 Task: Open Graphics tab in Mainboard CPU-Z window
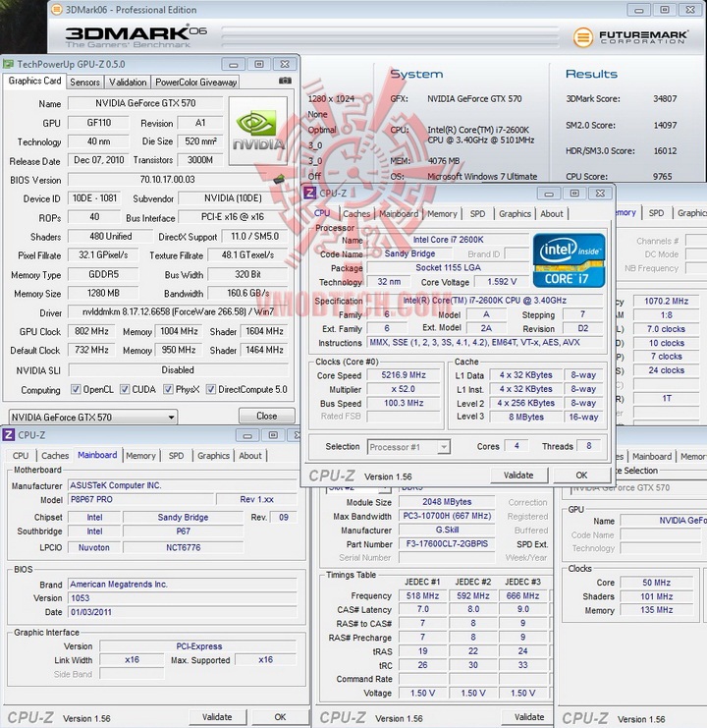pos(213,456)
